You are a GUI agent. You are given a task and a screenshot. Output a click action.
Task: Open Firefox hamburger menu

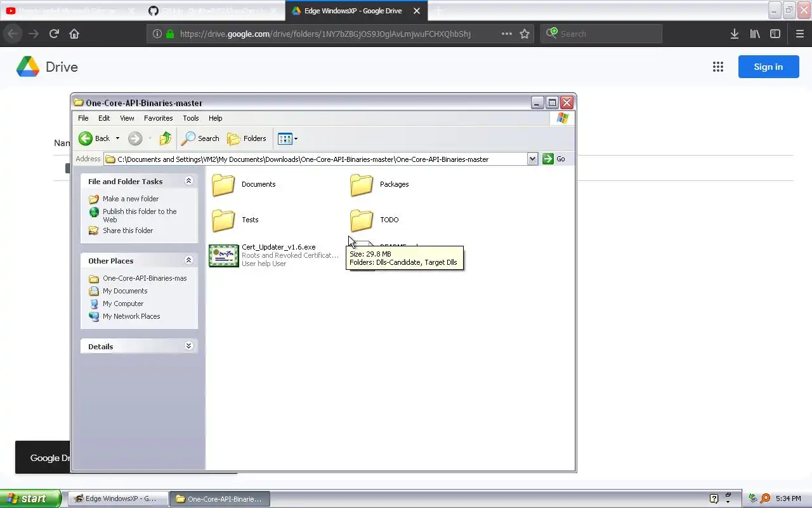(799, 34)
